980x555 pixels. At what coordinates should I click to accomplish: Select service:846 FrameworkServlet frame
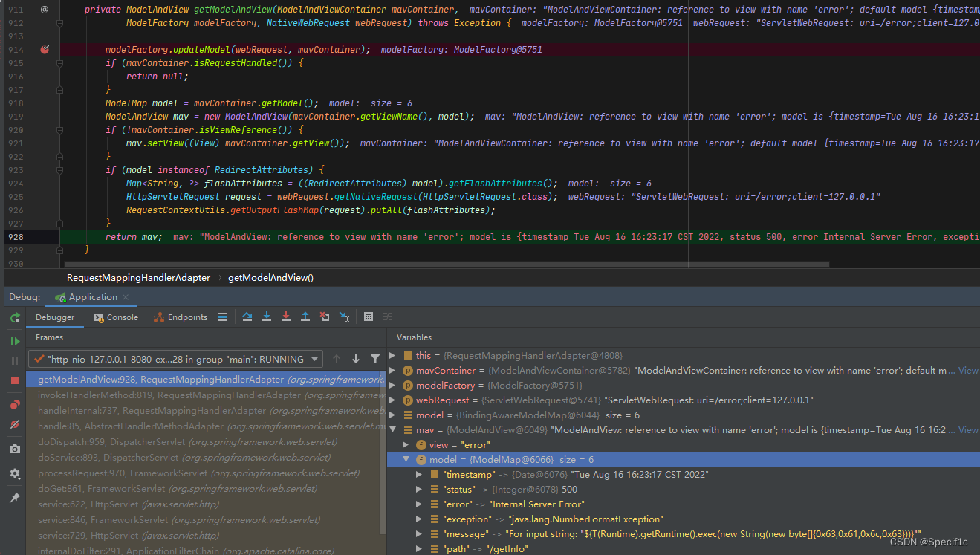click(206, 520)
